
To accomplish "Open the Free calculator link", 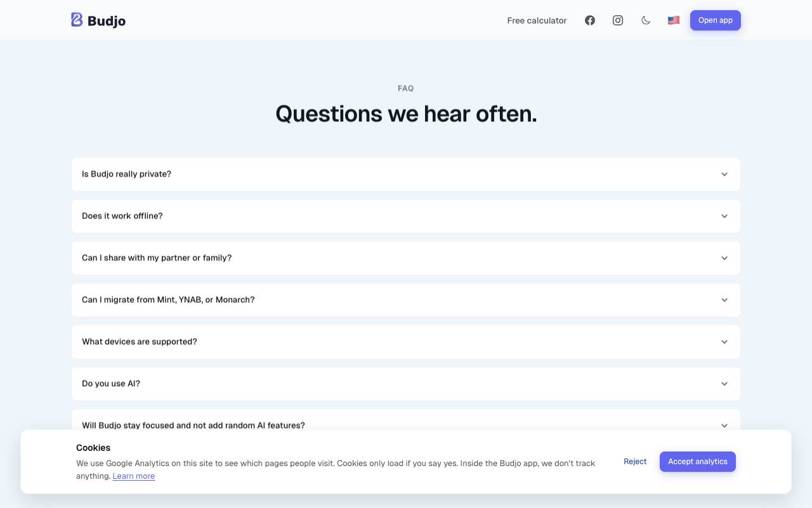I will [x=537, y=20].
